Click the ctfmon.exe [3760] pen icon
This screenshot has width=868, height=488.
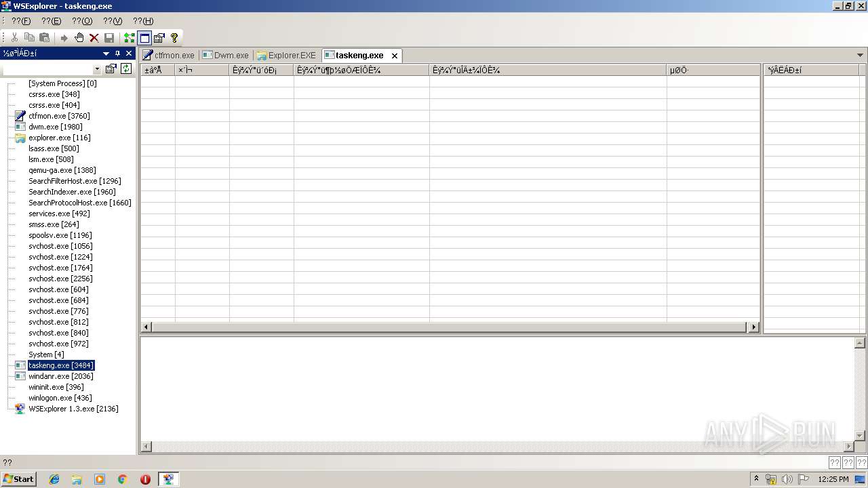tap(20, 116)
